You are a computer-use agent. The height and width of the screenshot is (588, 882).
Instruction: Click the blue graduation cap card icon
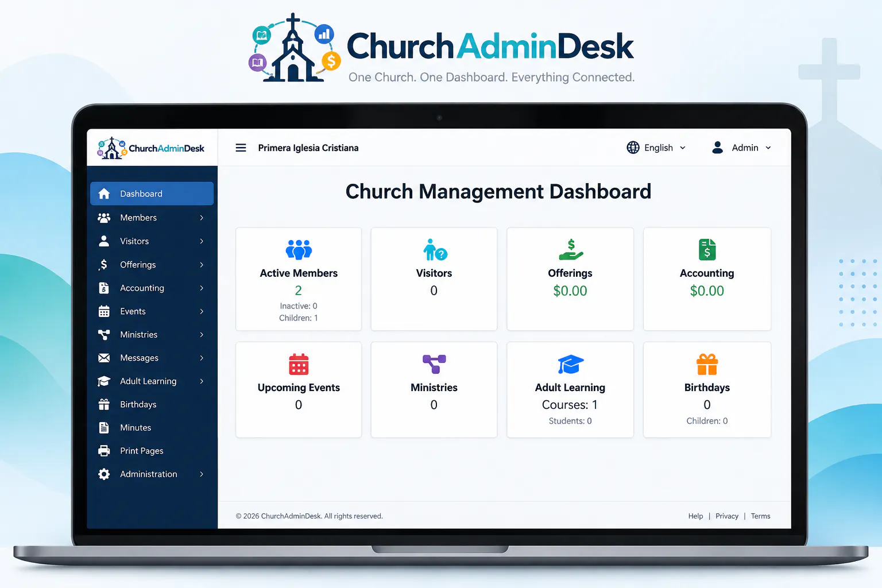pyautogui.click(x=570, y=364)
